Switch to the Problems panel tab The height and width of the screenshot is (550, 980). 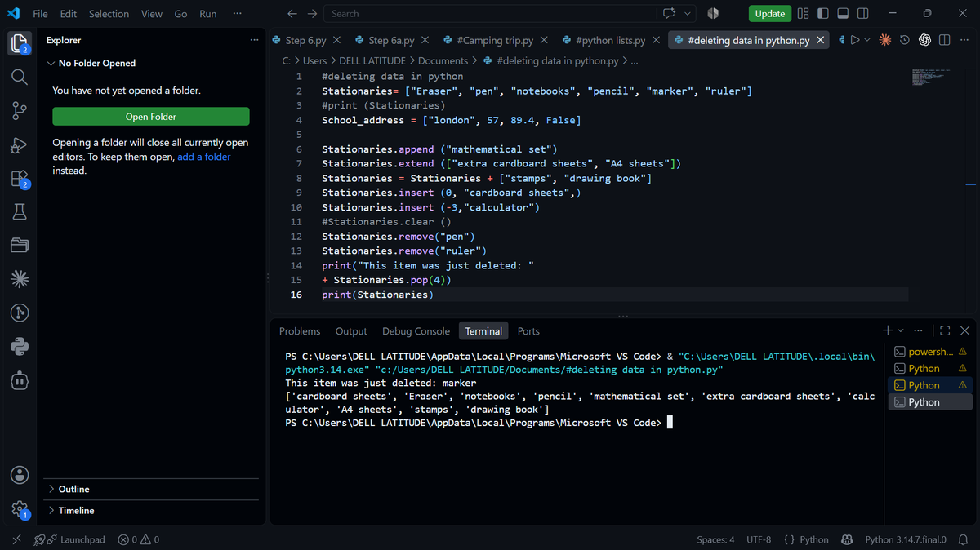[300, 331]
